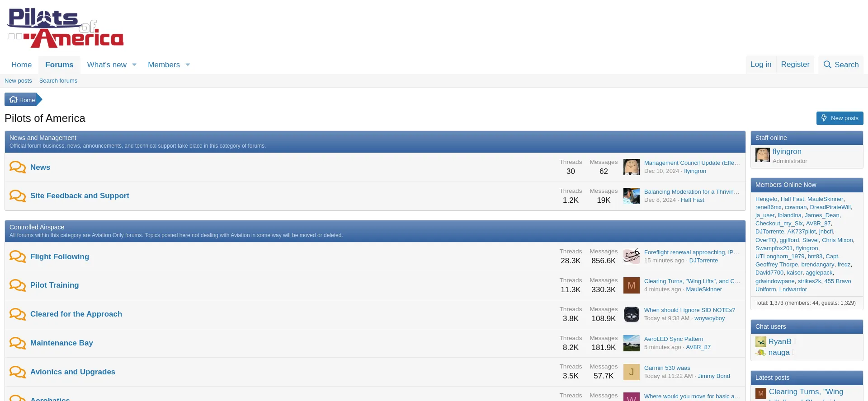Image resolution: width=868 pixels, height=401 pixels.
Task: Click MauleSkinner username in Pilot Training row
Action: click(x=704, y=289)
